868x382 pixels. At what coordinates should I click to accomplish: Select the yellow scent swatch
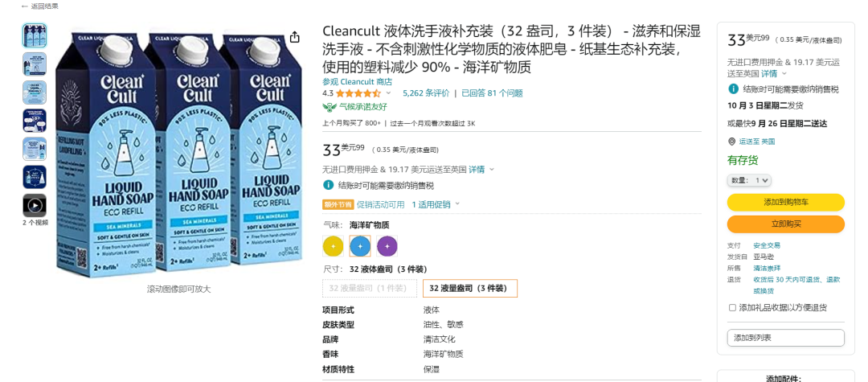pyautogui.click(x=333, y=246)
